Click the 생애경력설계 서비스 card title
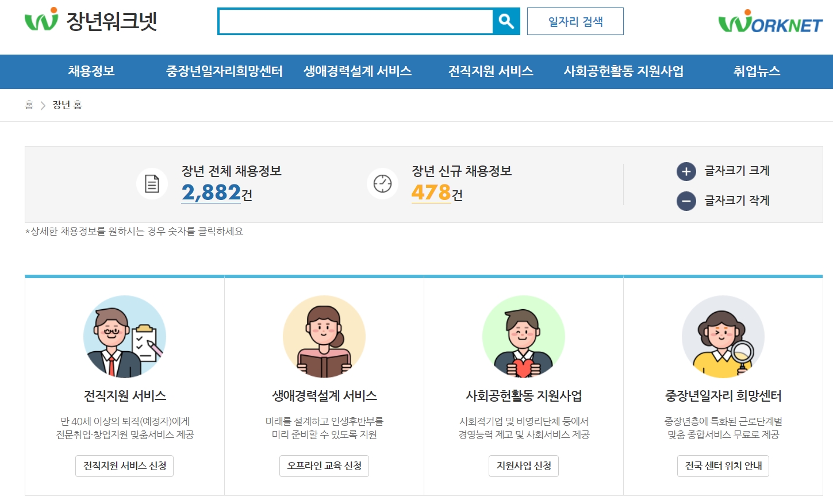This screenshot has width=833, height=504. [324, 396]
